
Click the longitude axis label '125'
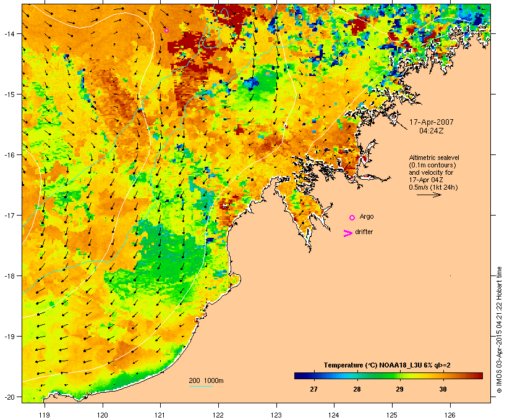point(392,415)
